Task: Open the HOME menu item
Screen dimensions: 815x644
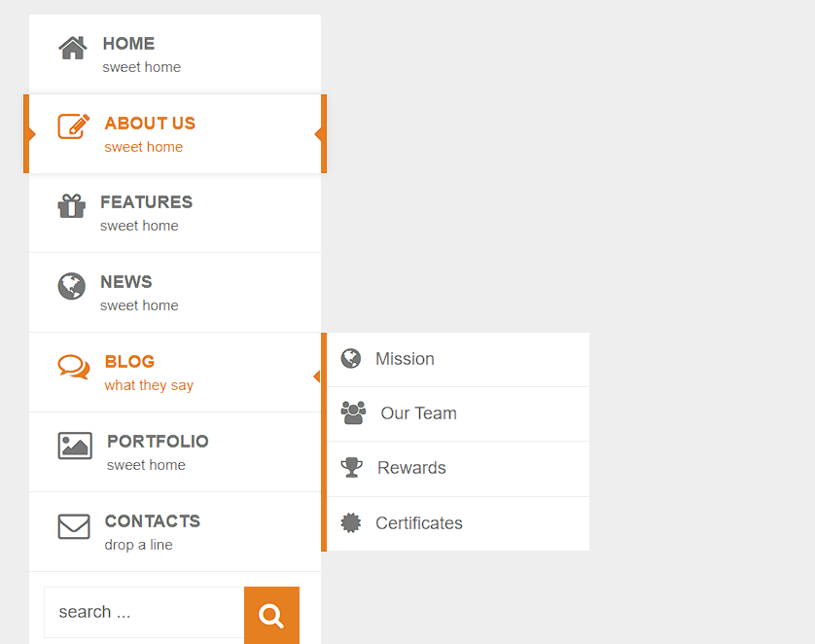Action: [x=175, y=54]
